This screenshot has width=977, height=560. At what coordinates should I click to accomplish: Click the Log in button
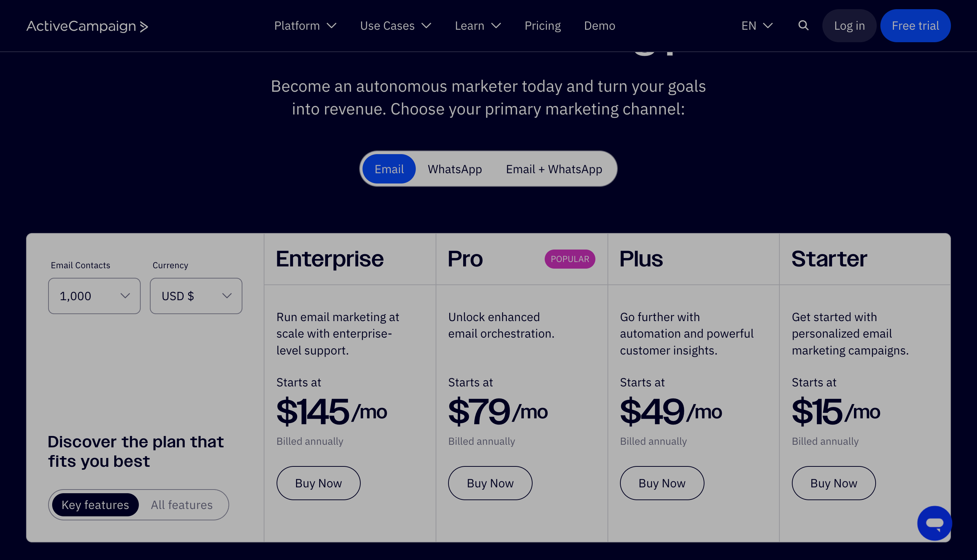pos(849,26)
